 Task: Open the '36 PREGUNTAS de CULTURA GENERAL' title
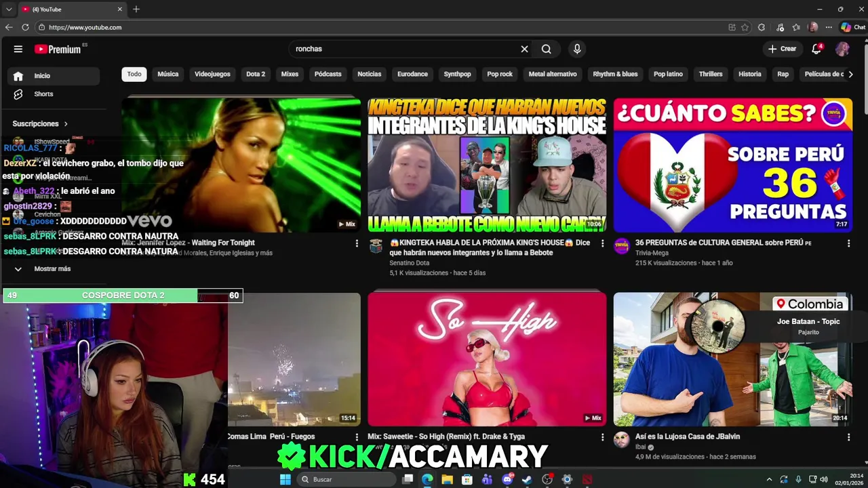(x=723, y=243)
